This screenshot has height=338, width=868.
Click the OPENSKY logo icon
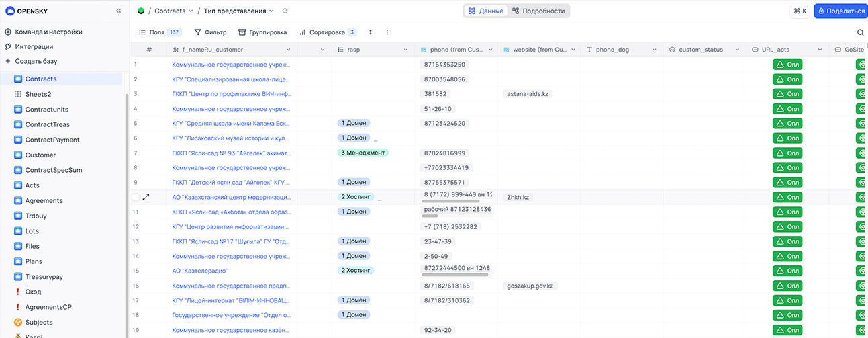coord(10,11)
